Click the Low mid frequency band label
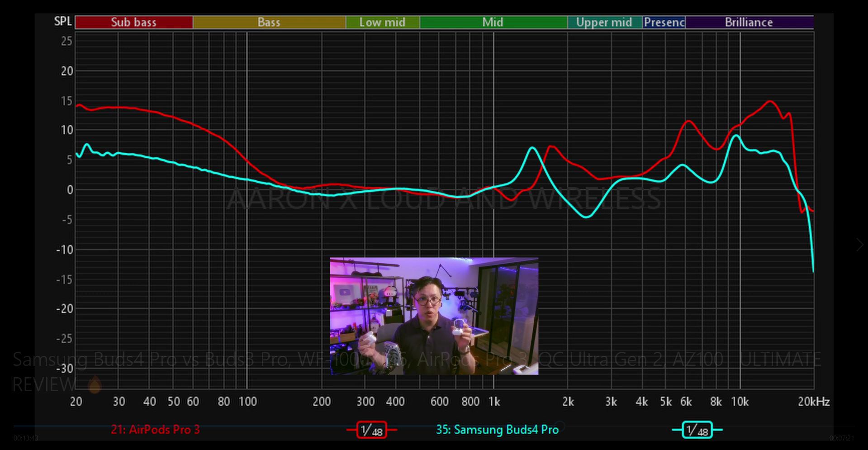 coord(383,22)
